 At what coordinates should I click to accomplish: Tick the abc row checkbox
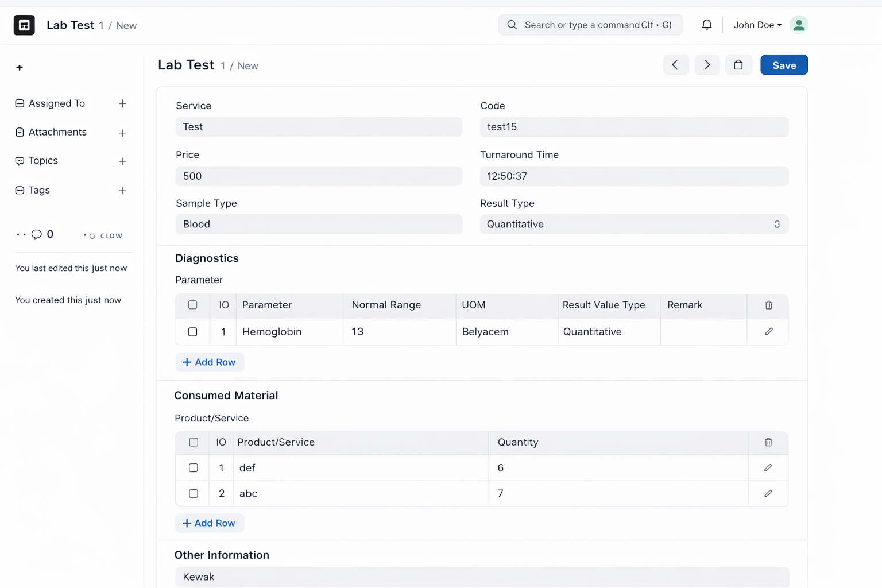point(194,493)
